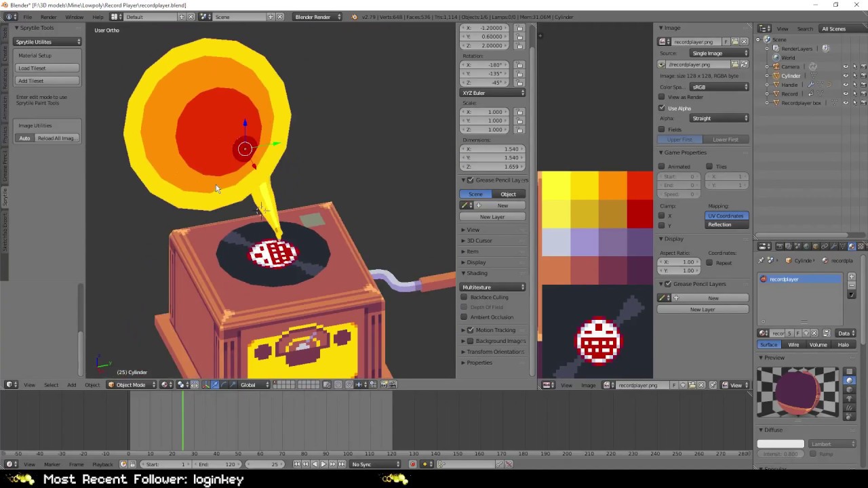Click the Load Tileset button
Screen dimensions: 868x488
point(47,68)
